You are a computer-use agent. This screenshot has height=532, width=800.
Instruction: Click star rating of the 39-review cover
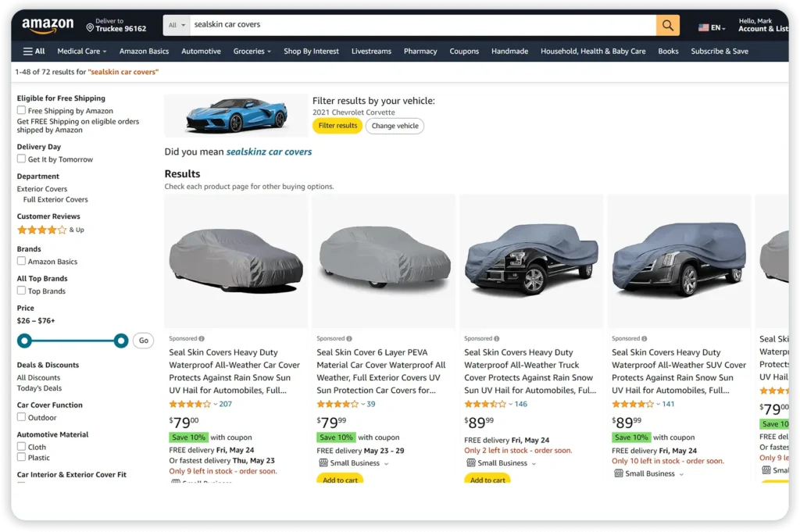point(337,404)
